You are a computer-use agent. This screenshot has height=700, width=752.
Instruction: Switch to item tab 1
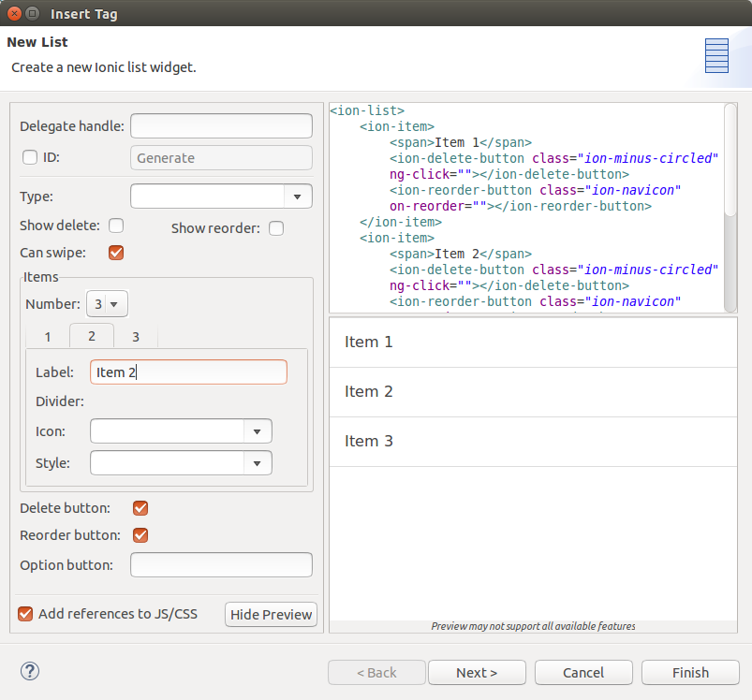click(x=48, y=337)
